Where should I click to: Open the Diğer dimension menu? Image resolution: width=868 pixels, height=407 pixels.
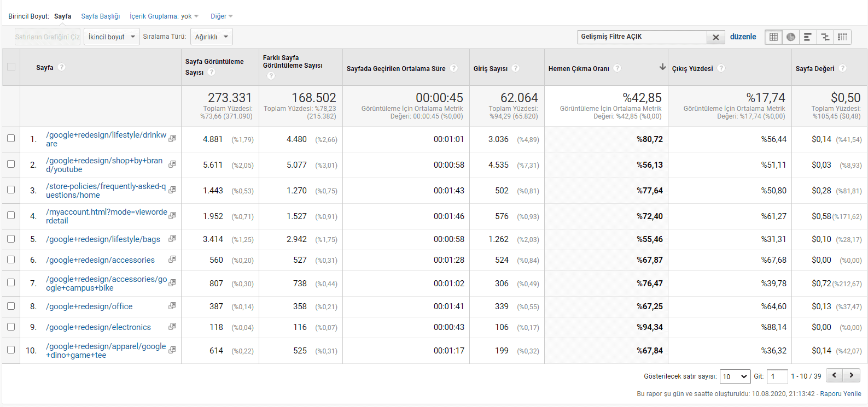[222, 16]
